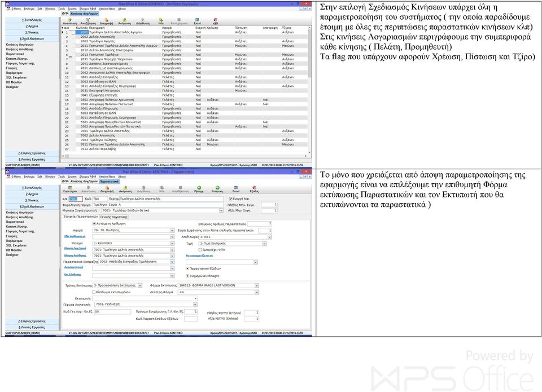Click the red exit icon in top window toolbar

click(x=215, y=20)
